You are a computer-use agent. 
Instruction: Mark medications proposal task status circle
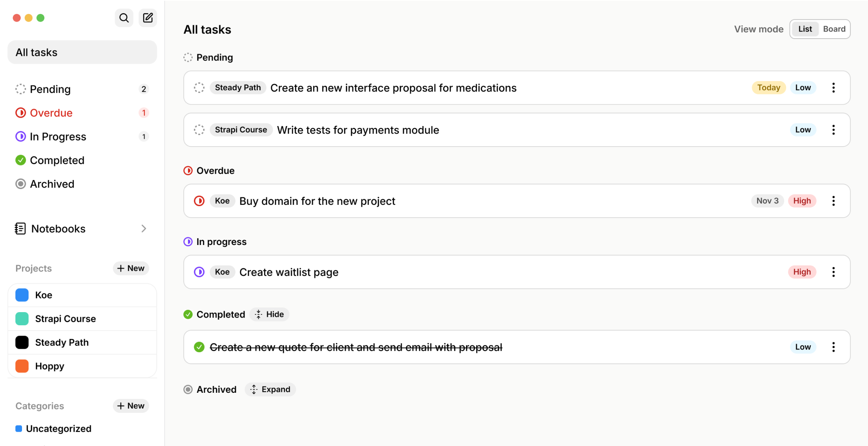tap(199, 88)
